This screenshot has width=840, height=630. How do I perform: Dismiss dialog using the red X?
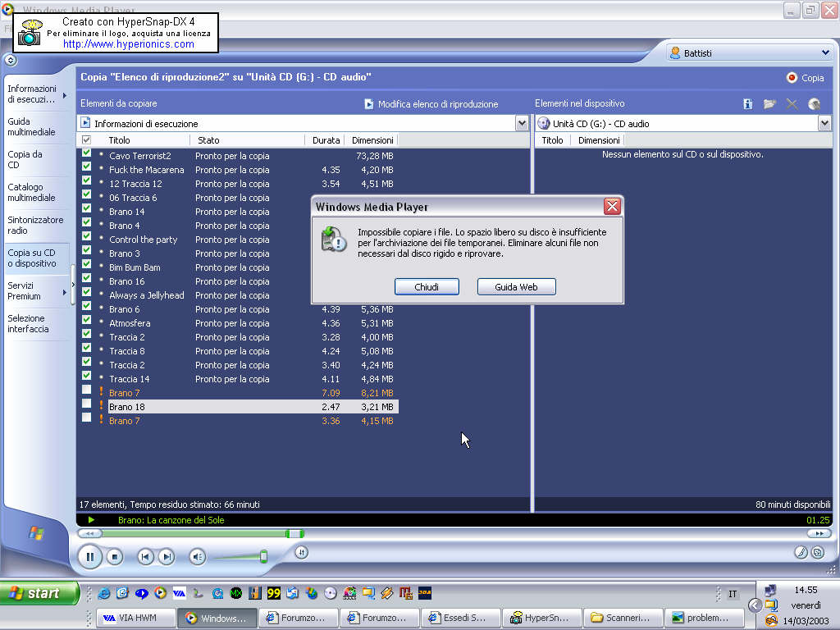click(612, 206)
